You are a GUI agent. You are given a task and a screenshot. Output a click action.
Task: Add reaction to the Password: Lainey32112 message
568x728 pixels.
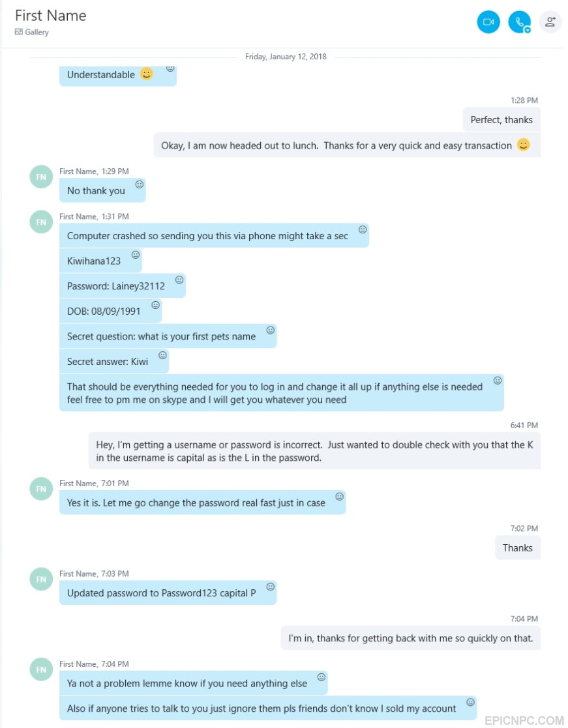pyautogui.click(x=179, y=280)
